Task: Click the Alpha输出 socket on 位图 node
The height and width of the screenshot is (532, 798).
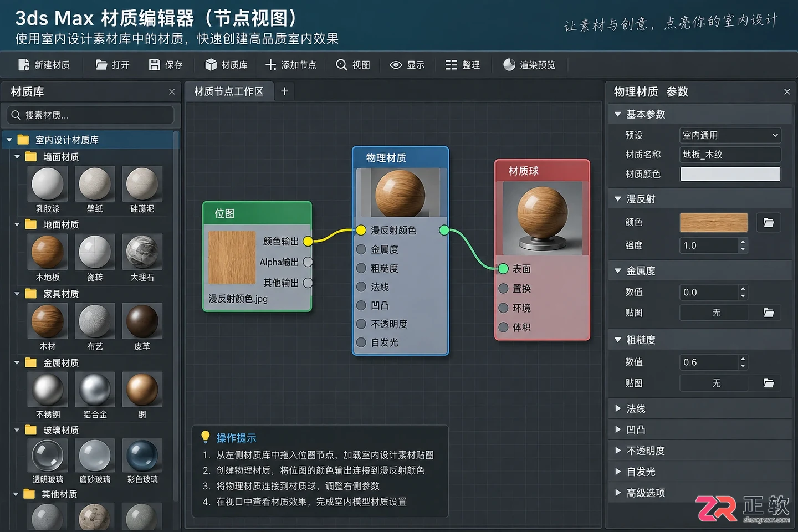Action: pyautogui.click(x=308, y=262)
